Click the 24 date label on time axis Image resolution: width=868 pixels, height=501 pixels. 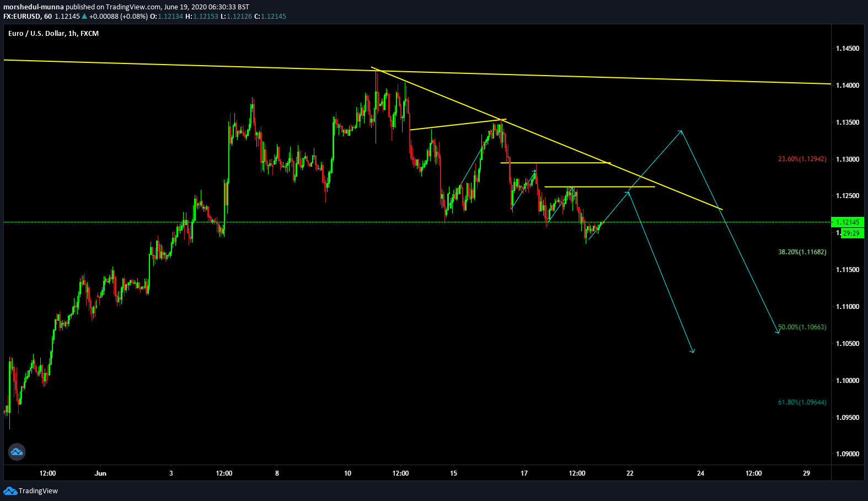[700, 473]
